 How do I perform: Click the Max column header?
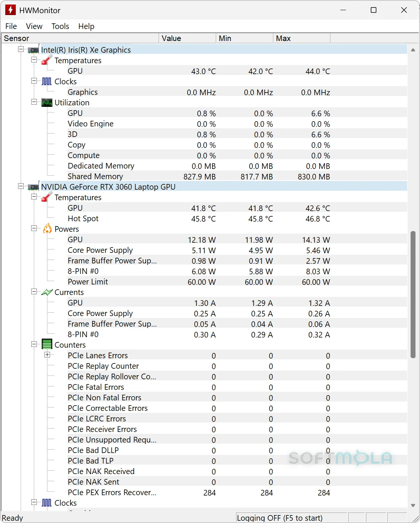(x=302, y=38)
